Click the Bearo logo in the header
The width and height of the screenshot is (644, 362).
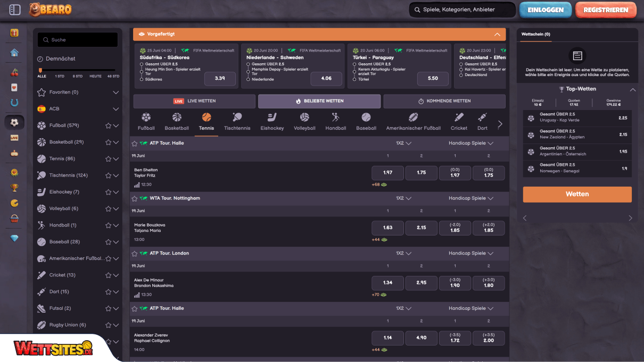[50, 9]
